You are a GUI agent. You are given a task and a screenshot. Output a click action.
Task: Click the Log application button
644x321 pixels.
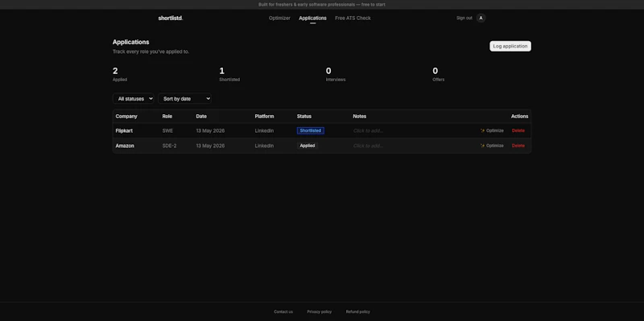(x=510, y=46)
